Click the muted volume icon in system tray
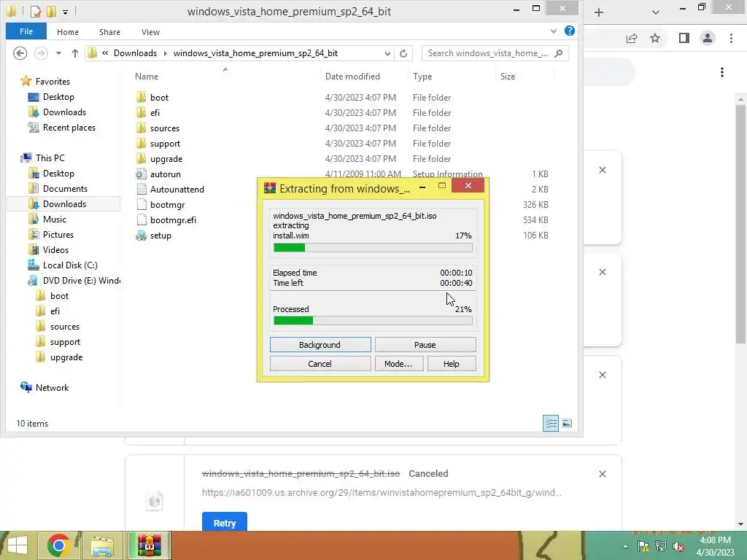Viewport: 747px width, 560px height. tap(678, 546)
